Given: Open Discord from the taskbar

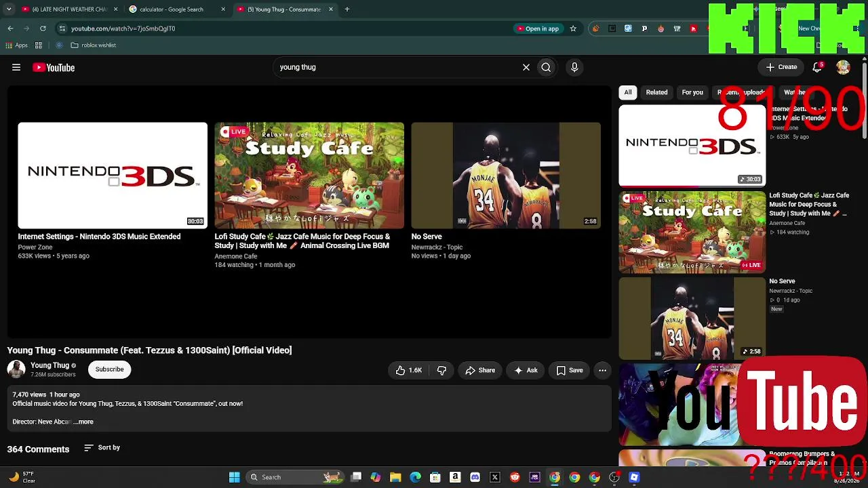Looking at the screenshot, I should coord(475,477).
